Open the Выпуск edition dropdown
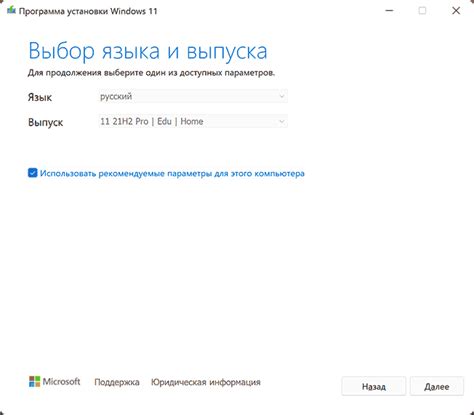474x415 pixels. point(193,121)
